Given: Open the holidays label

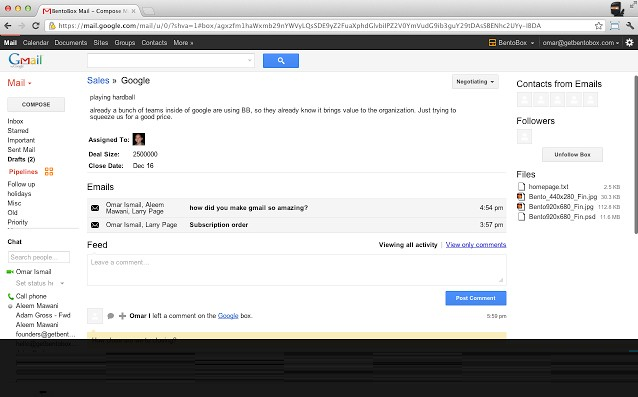Looking at the screenshot, I should coord(19,194).
